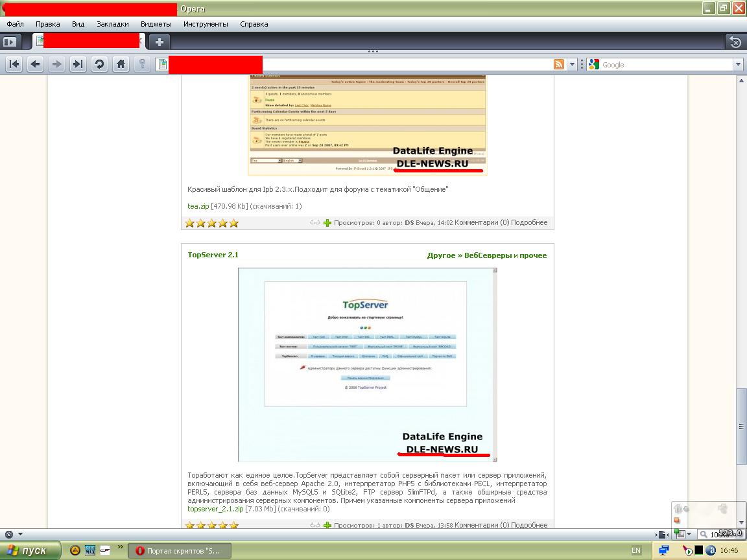Go to the home page
Screen dimensions: 747x560
121,64
